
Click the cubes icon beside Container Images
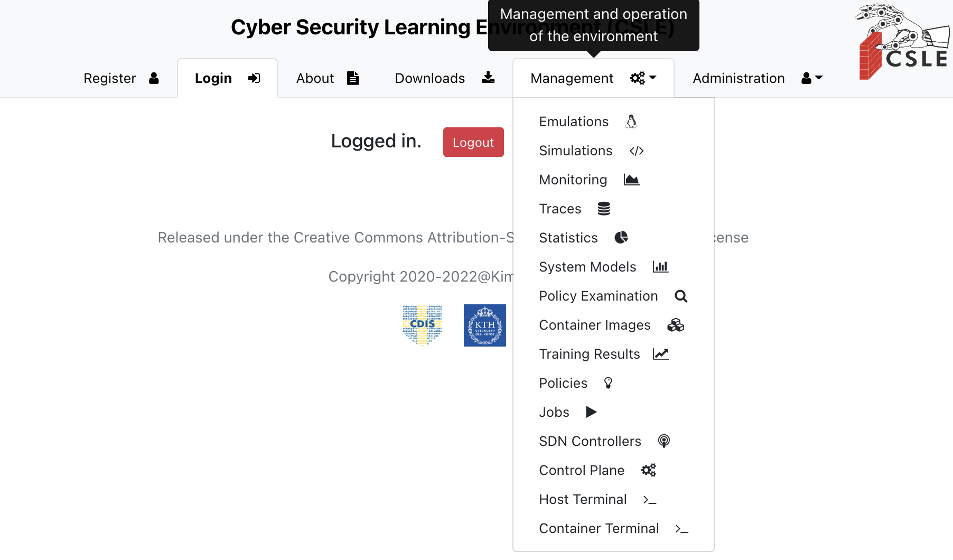(676, 325)
